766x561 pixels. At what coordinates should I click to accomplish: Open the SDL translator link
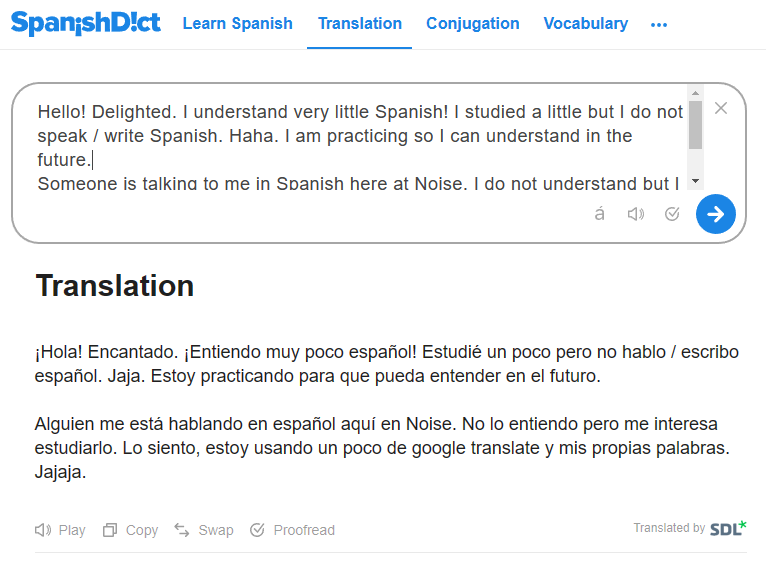[x=728, y=528]
